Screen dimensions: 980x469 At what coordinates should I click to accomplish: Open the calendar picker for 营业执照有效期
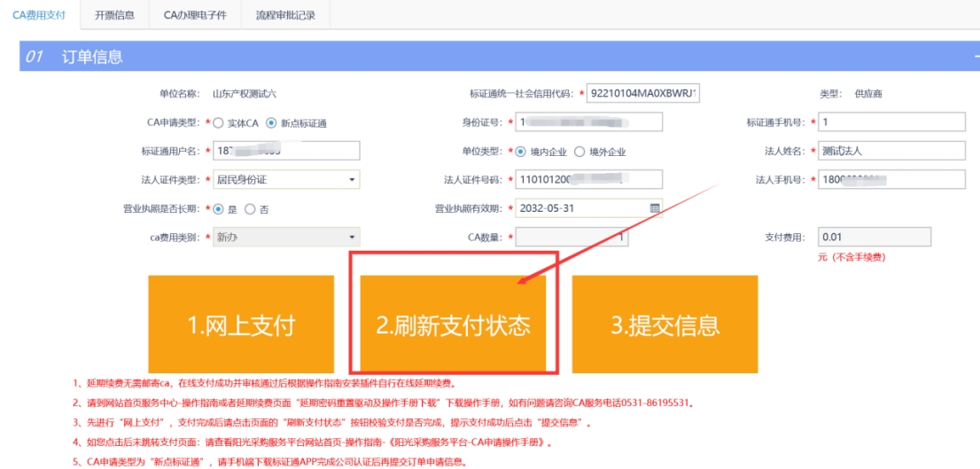(655, 208)
